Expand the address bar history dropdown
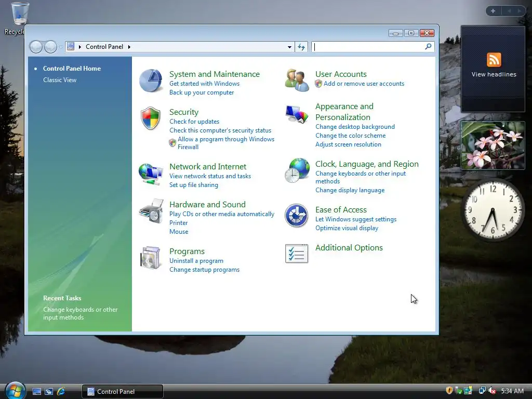The height and width of the screenshot is (399, 532). (x=289, y=47)
